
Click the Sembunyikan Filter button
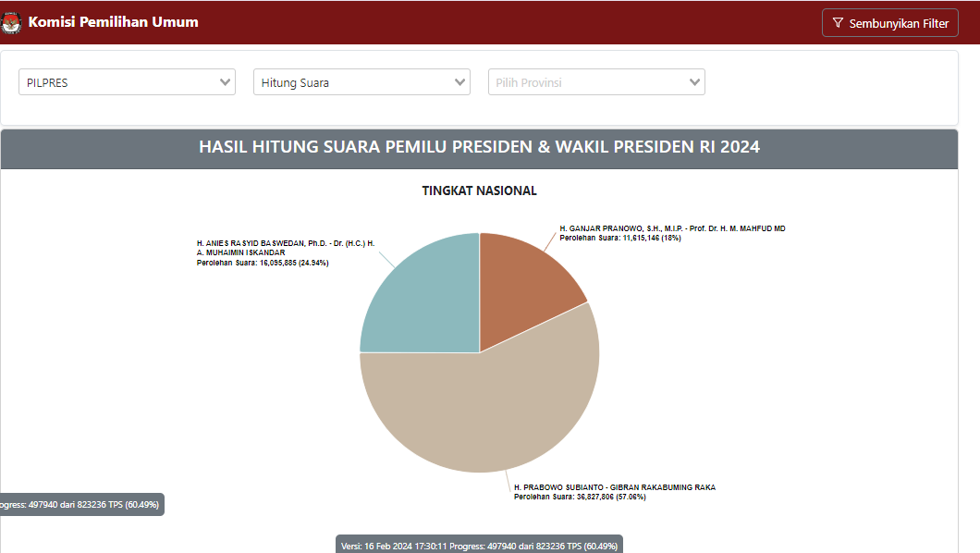click(x=890, y=23)
